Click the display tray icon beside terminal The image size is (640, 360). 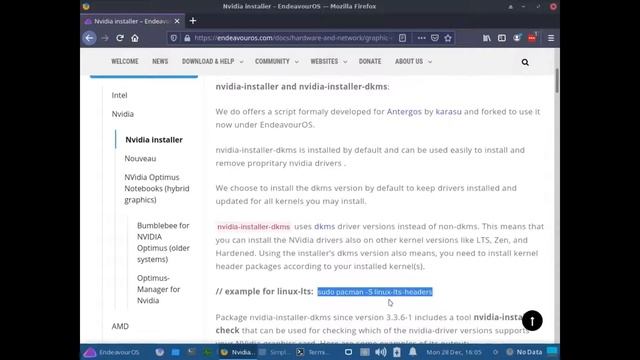(348, 352)
